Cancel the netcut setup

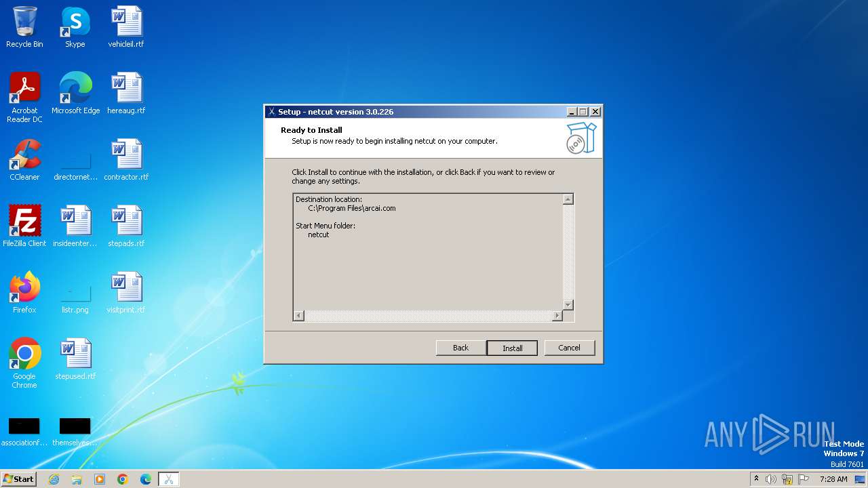[x=570, y=348]
